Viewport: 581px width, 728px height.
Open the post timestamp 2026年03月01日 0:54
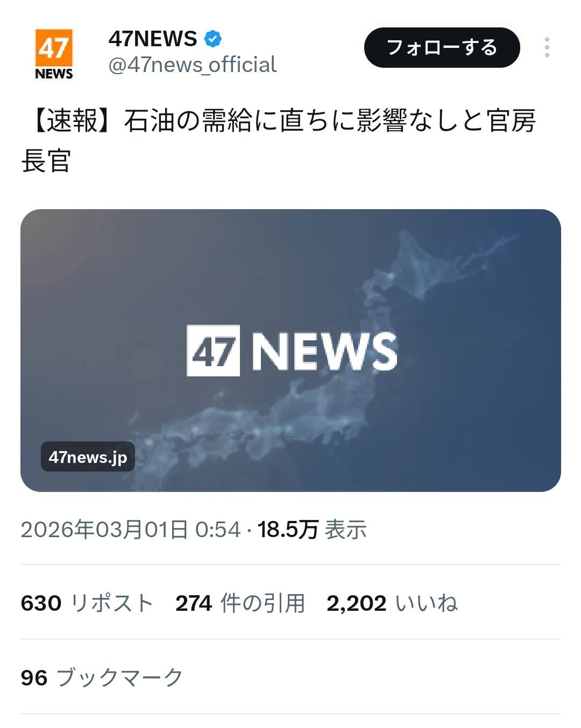(x=131, y=530)
